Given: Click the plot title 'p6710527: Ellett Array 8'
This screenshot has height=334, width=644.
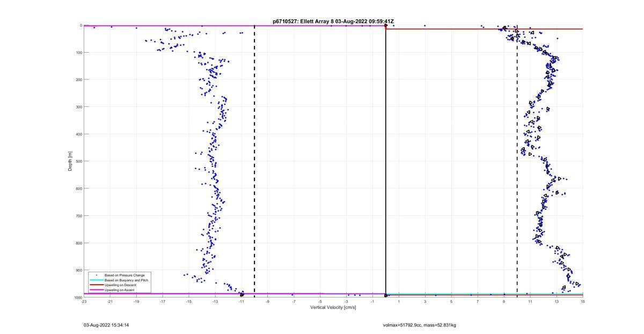Looking at the screenshot, I should click(304, 21).
